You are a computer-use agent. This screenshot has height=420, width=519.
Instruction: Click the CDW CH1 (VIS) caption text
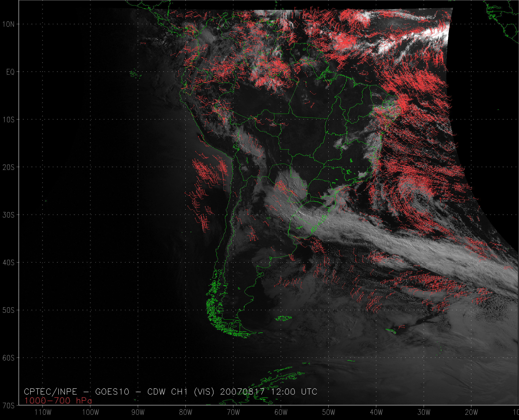[181, 392]
